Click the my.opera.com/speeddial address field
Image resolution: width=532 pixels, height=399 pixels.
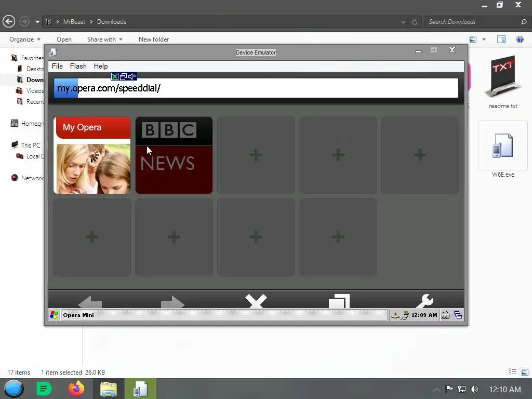point(256,88)
